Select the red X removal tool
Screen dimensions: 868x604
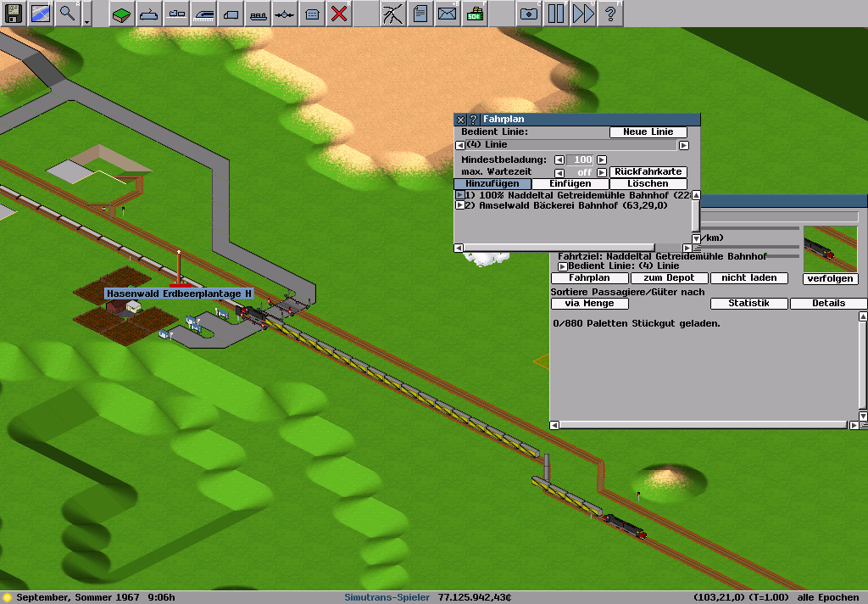coord(339,14)
